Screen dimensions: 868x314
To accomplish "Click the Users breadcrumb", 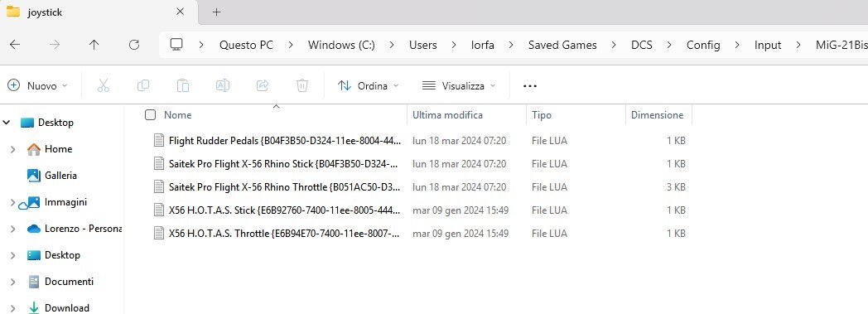I will point(423,46).
